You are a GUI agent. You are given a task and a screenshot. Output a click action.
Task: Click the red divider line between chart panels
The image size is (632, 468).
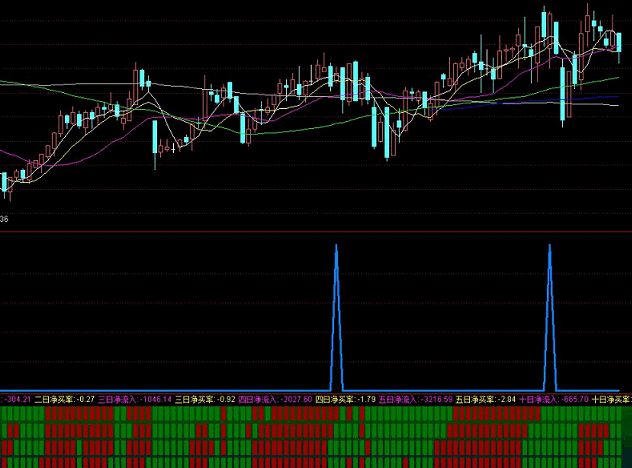[316, 231]
